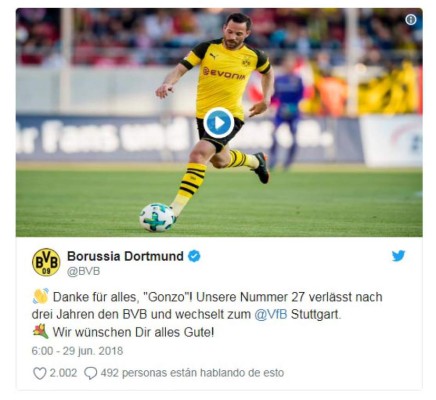Play the embedded tweet video
This screenshot has width=436, height=400.
point(219,123)
